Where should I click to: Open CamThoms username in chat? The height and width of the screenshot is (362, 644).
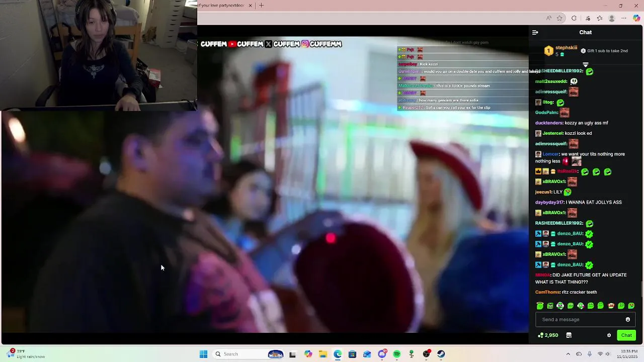click(x=547, y=292)
